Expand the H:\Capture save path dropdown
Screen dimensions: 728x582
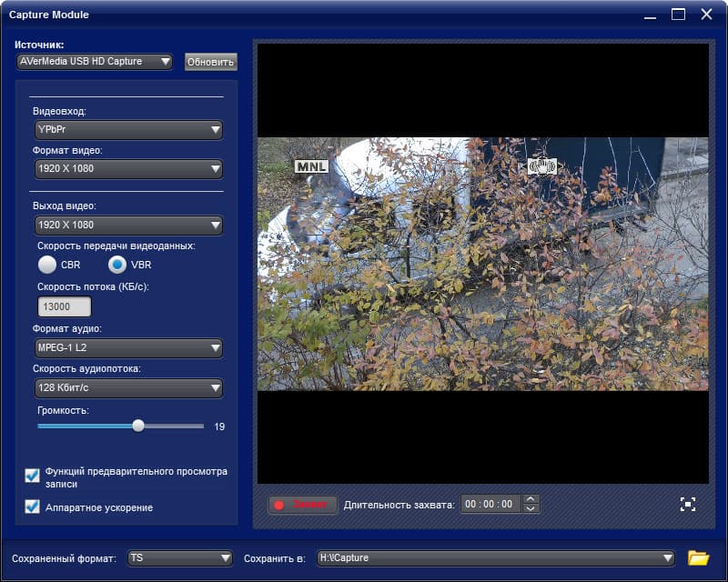tap(496, 557)
